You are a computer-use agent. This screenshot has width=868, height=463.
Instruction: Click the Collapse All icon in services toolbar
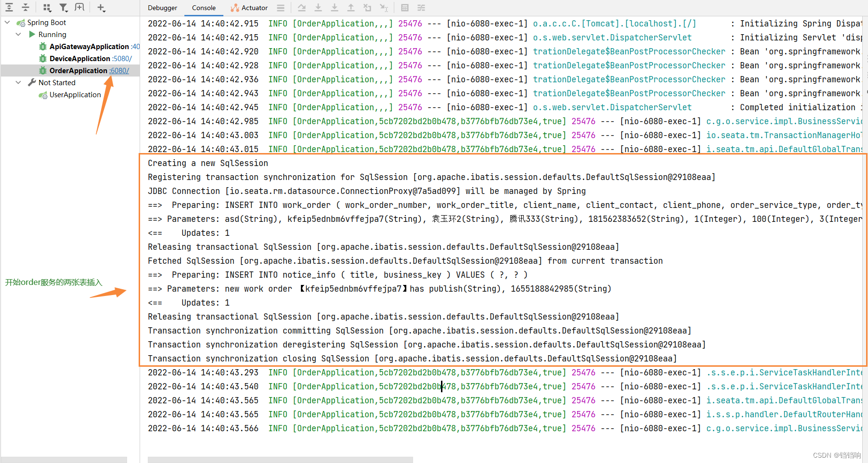tap(26, 8)
